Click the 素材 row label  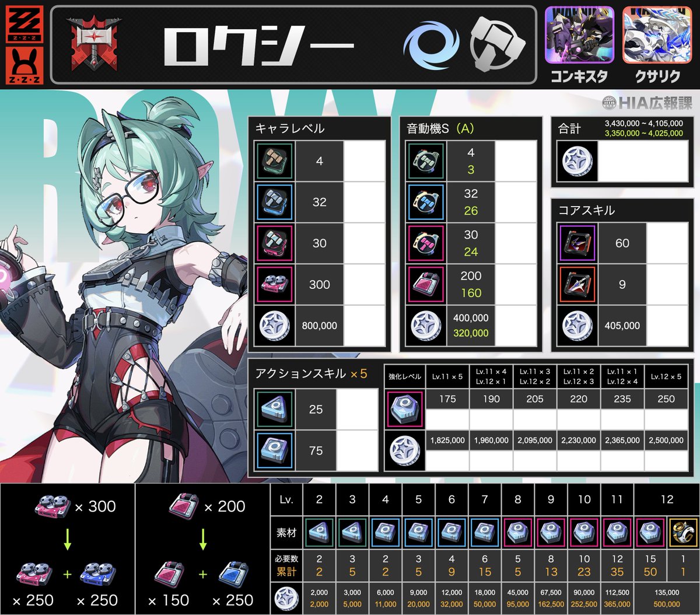pyautogui.click(x=286, y=532)
